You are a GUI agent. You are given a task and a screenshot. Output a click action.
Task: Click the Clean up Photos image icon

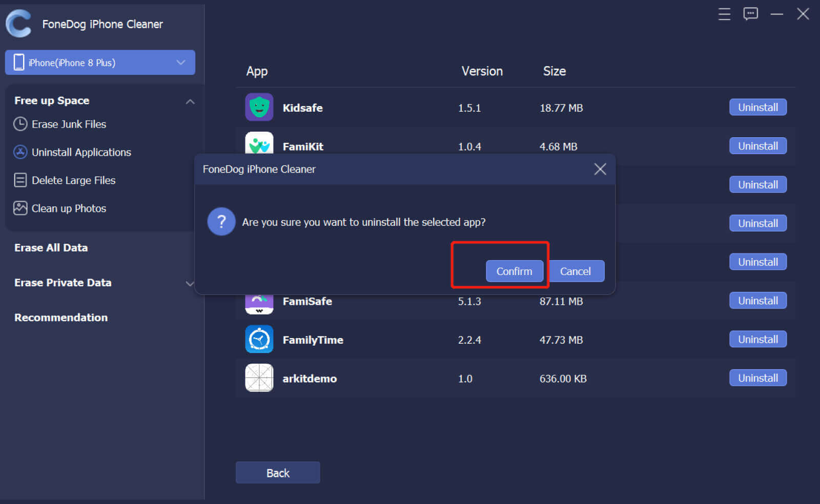(20, 208)
